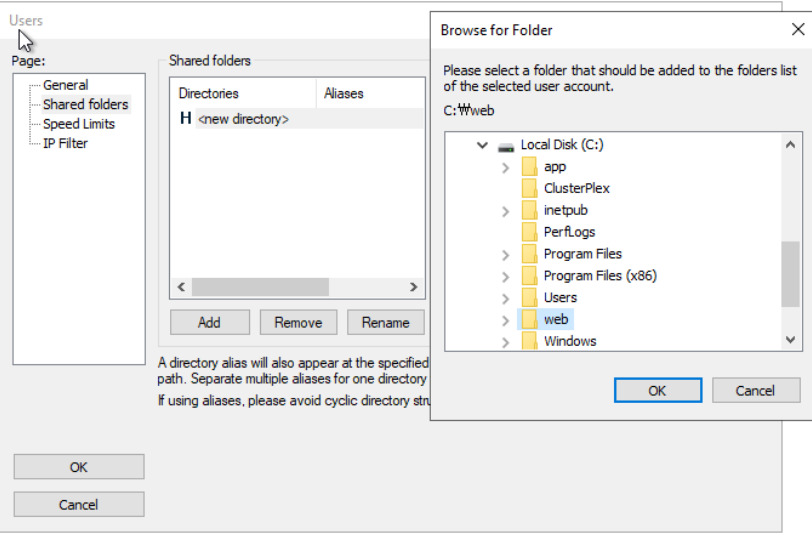
Task: Collapse the Local Disk (C:) node
Action: (x=482, y=146)
